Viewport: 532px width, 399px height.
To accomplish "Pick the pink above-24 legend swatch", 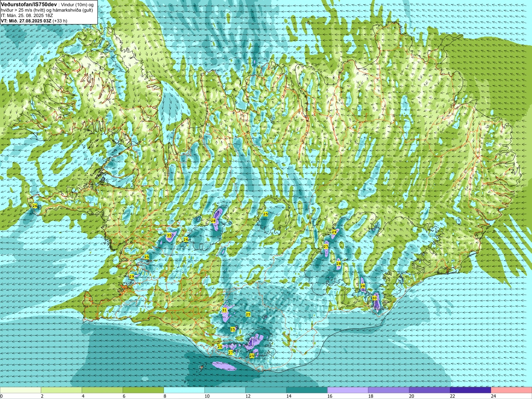I will 512,390.
